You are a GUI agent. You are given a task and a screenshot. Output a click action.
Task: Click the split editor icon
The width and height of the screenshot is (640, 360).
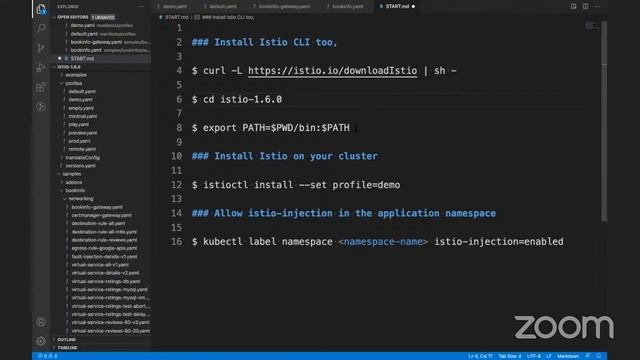point(585,6)
